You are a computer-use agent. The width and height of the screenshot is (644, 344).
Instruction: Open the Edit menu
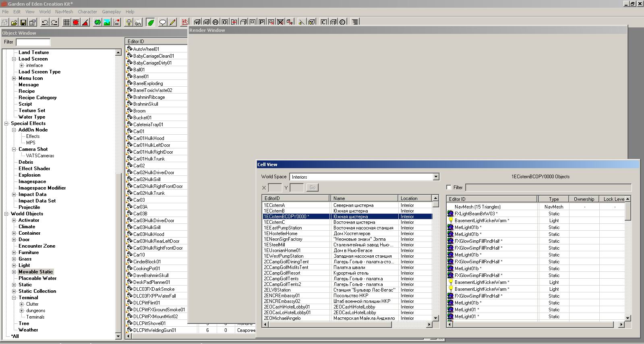[x=17, y=12]
